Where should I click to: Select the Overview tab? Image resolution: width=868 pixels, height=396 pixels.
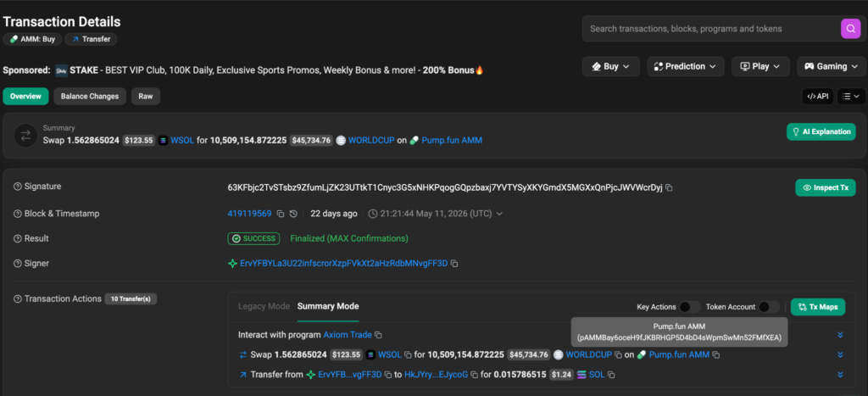25,97
